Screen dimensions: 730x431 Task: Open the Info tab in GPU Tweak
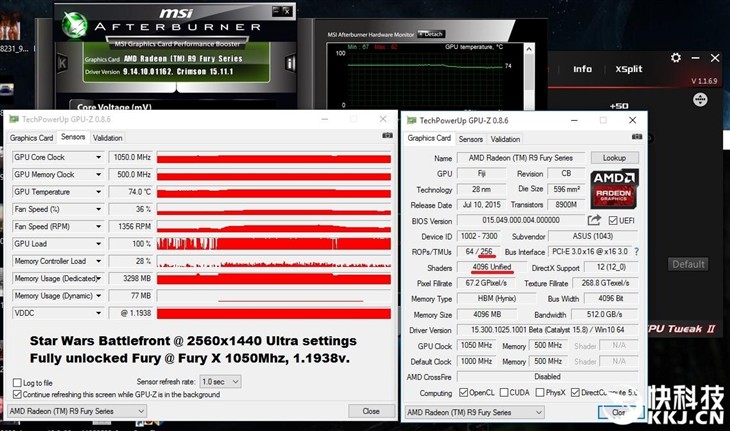coord(582,69)
